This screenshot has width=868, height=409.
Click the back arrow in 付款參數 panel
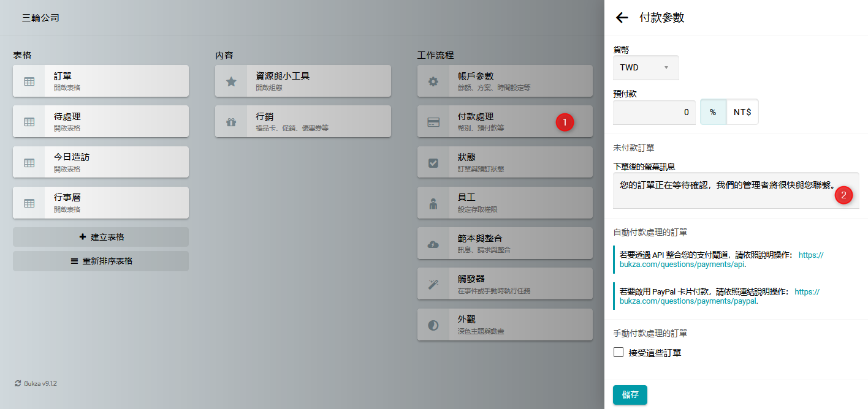pos(622,18)
